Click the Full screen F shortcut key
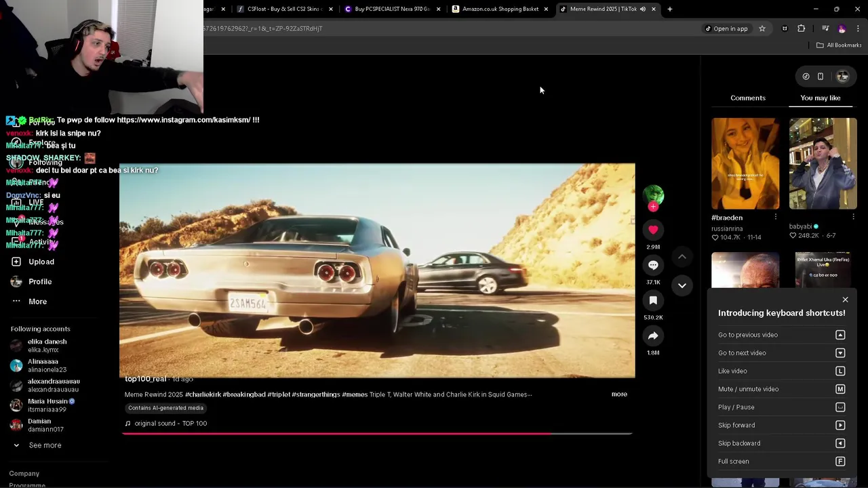Screen dimensions: 868x488 click(840, 462)
